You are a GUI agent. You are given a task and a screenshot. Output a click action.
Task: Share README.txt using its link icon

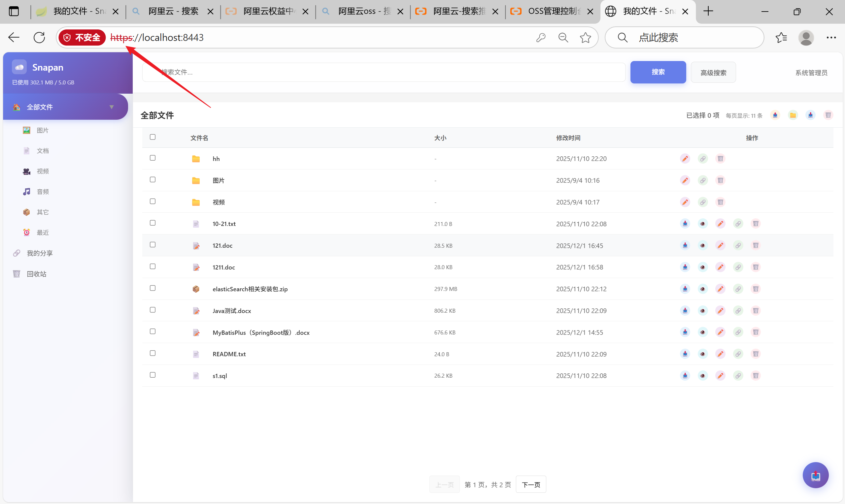coord(738,354)
